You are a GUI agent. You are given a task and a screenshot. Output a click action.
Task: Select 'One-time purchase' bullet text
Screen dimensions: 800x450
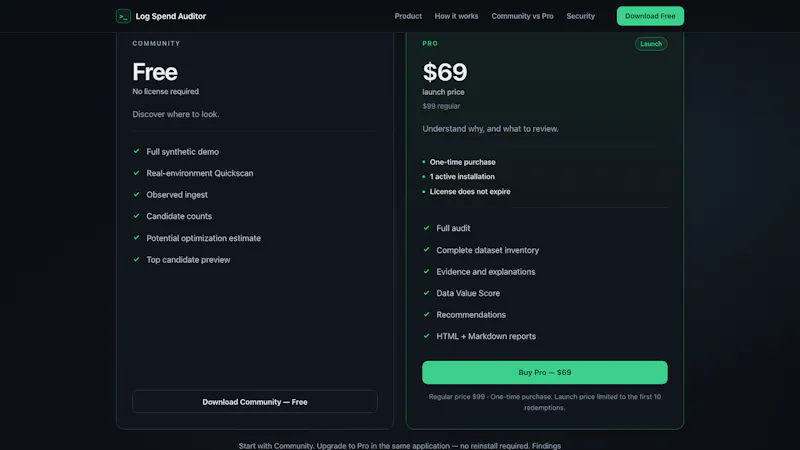pyautogui.click(x=462, y=162)
